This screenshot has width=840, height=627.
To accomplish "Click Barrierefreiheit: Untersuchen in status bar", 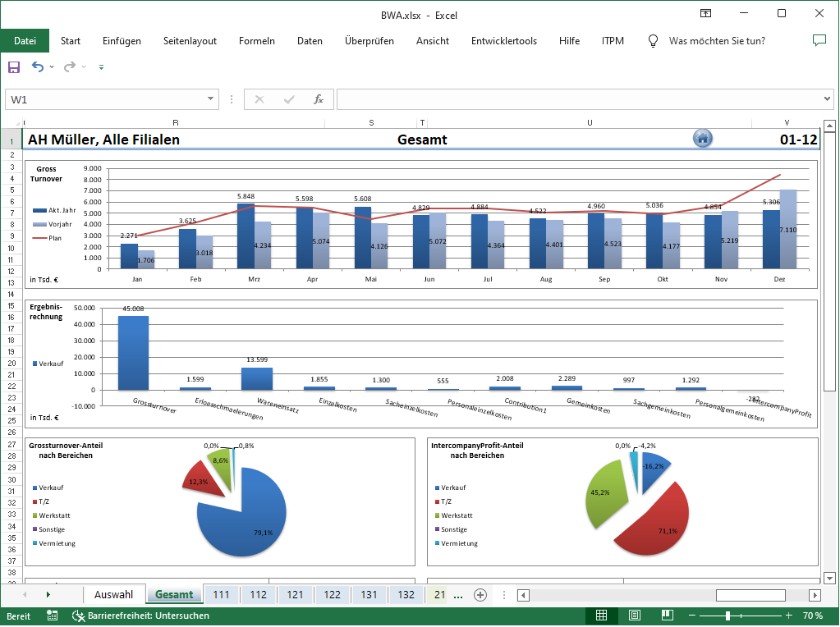I will coord(140,616).
